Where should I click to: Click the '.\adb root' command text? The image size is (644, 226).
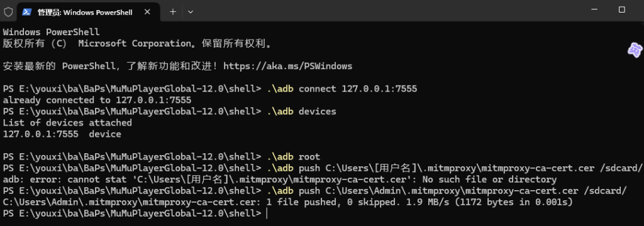pyautogui.click(x=293, y=157)
